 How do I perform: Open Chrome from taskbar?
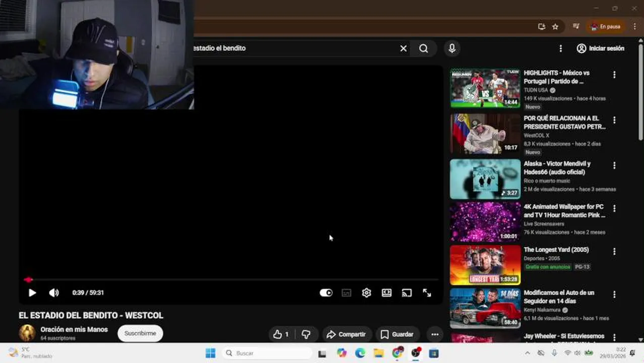pos(397,353)
